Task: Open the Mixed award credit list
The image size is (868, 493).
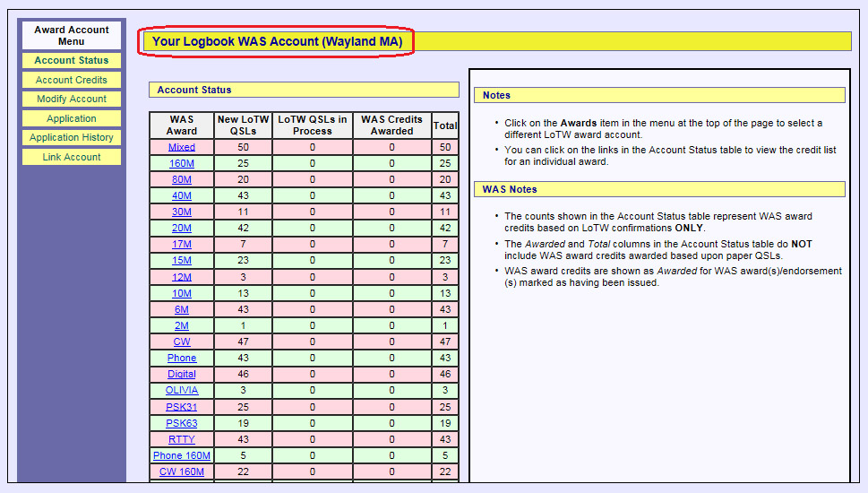Action: coord(182,147)
